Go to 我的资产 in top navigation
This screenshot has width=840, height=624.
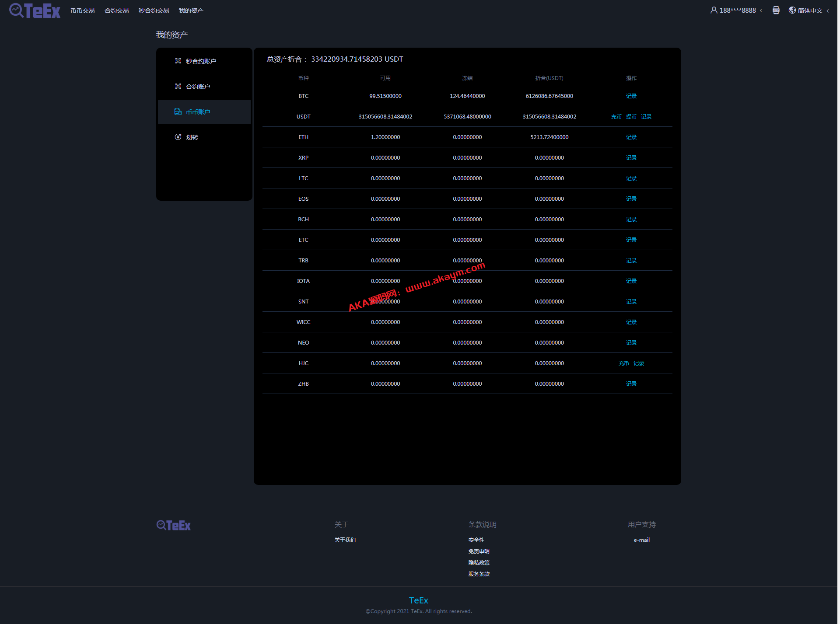pos(191,10)
